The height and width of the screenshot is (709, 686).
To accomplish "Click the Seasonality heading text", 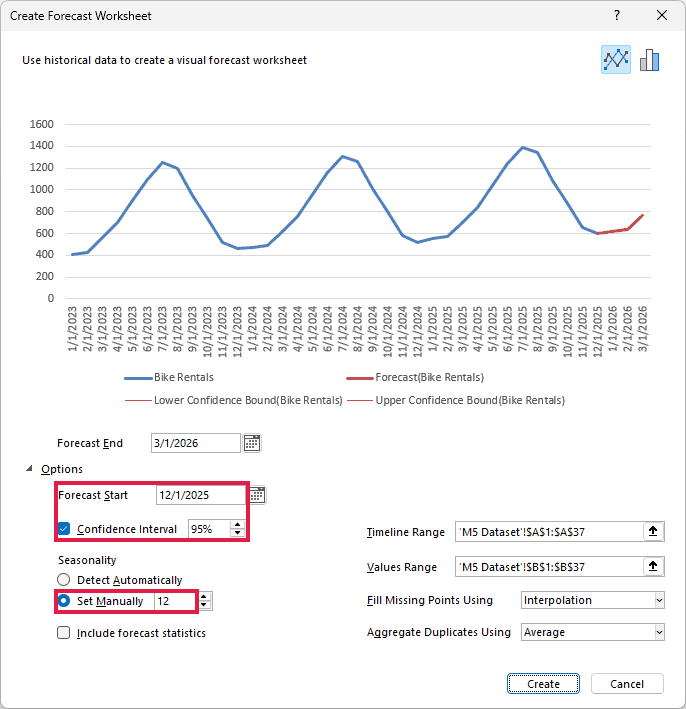I will coord(87,560).
